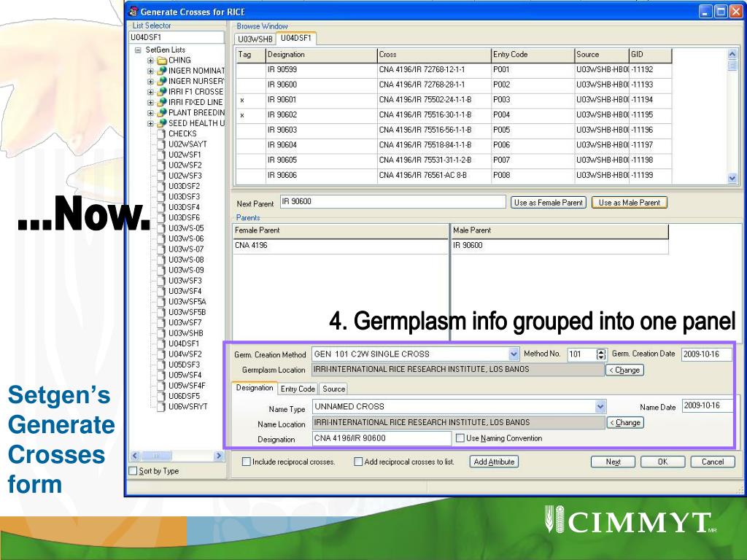Collapse the SetGen Lists root node

[x=138, y=50]
